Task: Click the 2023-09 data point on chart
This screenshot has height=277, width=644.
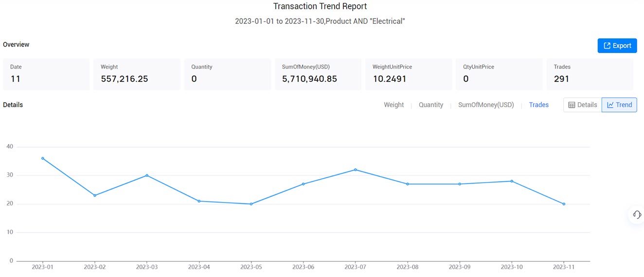Action: pyautogui.click(x=460, y=184)
